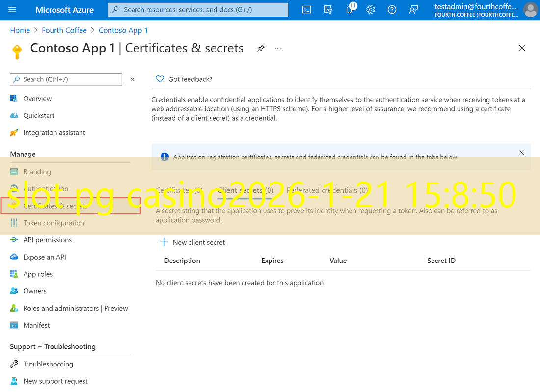Open the Directories and subscriptions filter icon
Viewport: 540px width, 392px height.
coord(328,10)
